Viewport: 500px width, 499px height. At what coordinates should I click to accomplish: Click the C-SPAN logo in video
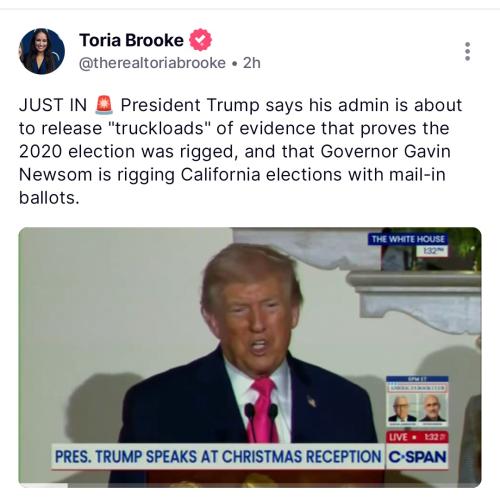[417, 457]
